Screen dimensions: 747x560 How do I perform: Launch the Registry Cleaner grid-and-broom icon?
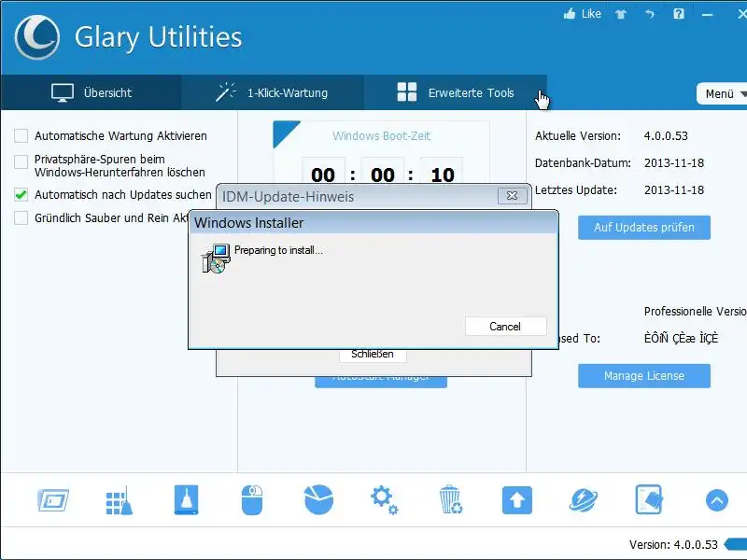pyautogui.click(x=120, y=500)
